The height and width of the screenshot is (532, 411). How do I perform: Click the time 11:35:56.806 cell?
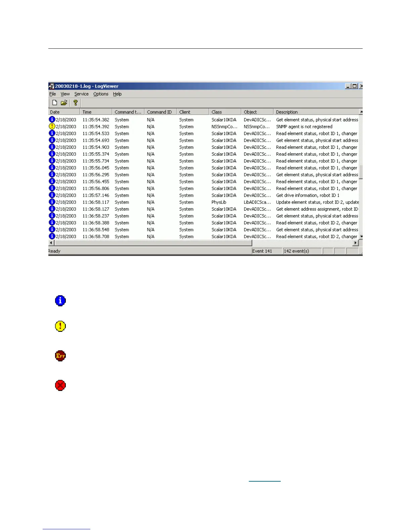[x=96, y=188]
